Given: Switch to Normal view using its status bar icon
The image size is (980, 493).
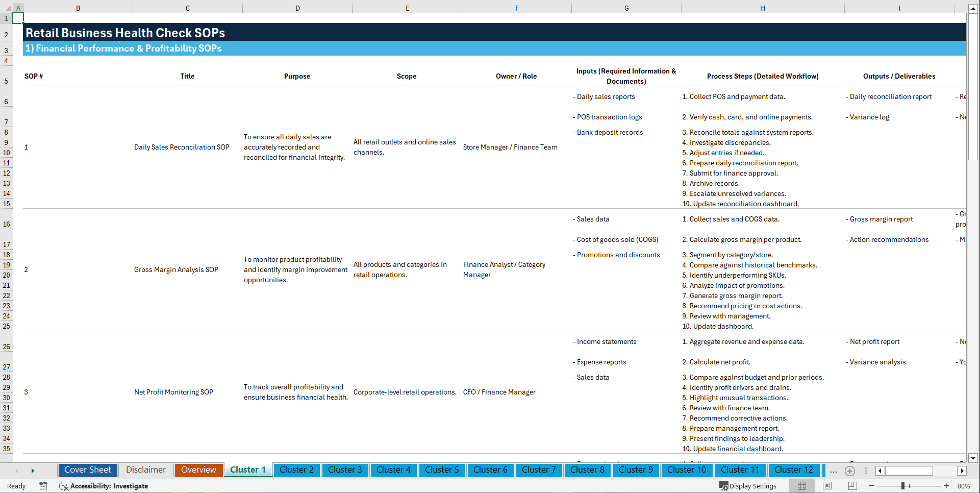Looking at the screenshot, I should 802,486.
